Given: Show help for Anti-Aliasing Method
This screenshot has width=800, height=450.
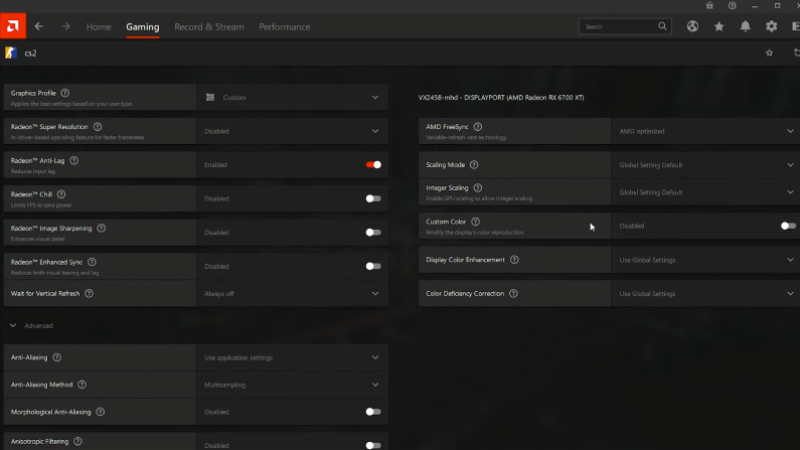Looking at the screenshot, I should [82, 385].
